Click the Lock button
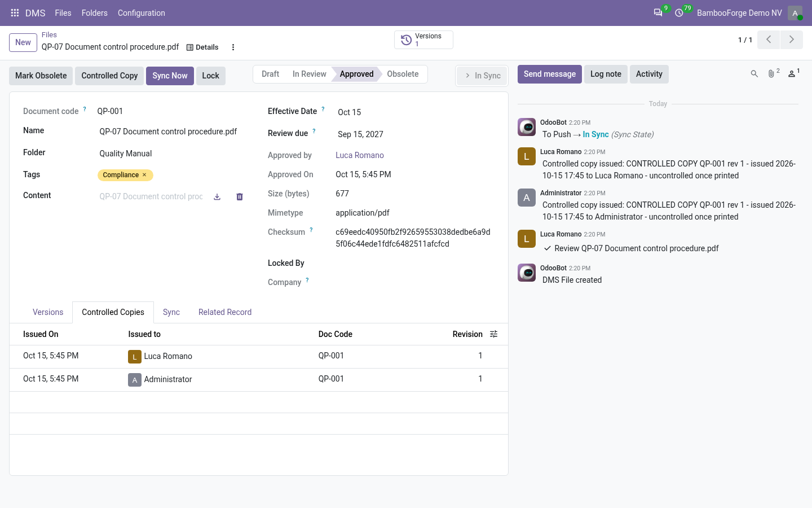This screenshot has height=508, width=812. (211, 76)
